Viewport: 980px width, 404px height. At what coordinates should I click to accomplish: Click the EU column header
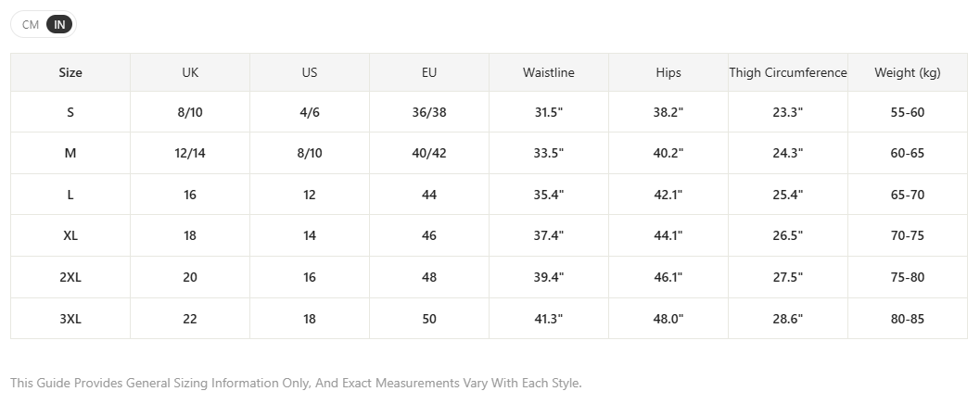click(428, 72)
